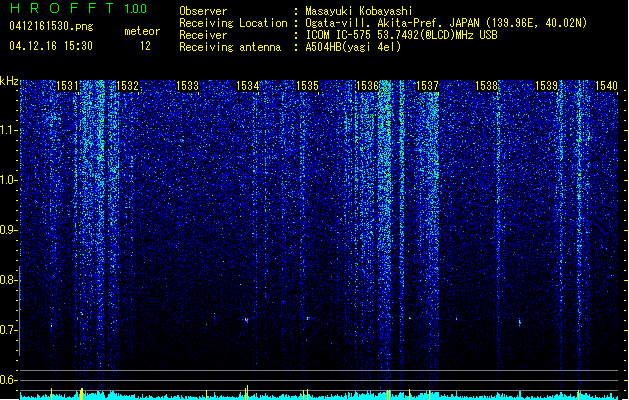
Task: Click the ICOM IC-575 receiver text
Action: pyautogui.click(x=401, y=35)
